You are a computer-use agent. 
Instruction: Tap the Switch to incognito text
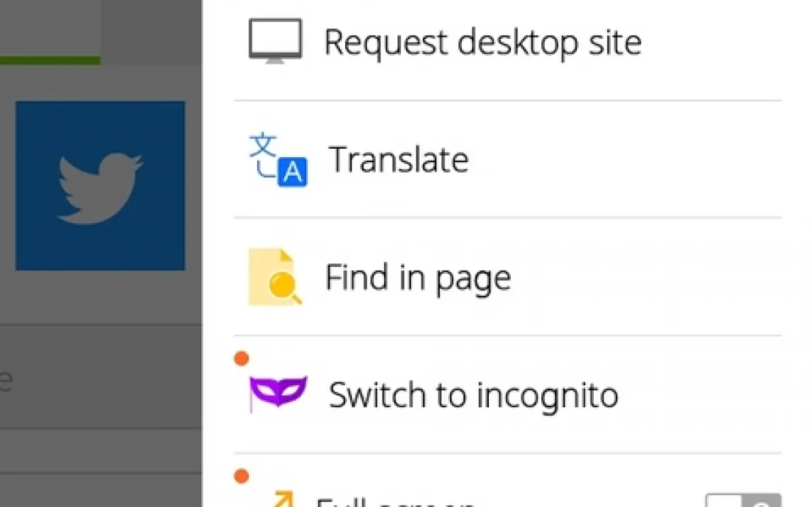(473, 395)
